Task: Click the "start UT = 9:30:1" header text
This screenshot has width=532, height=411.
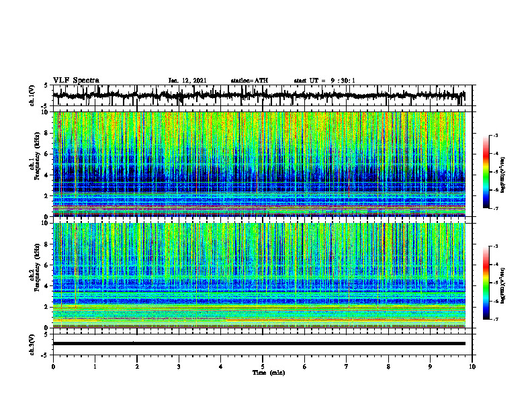Action: [324, 81]
